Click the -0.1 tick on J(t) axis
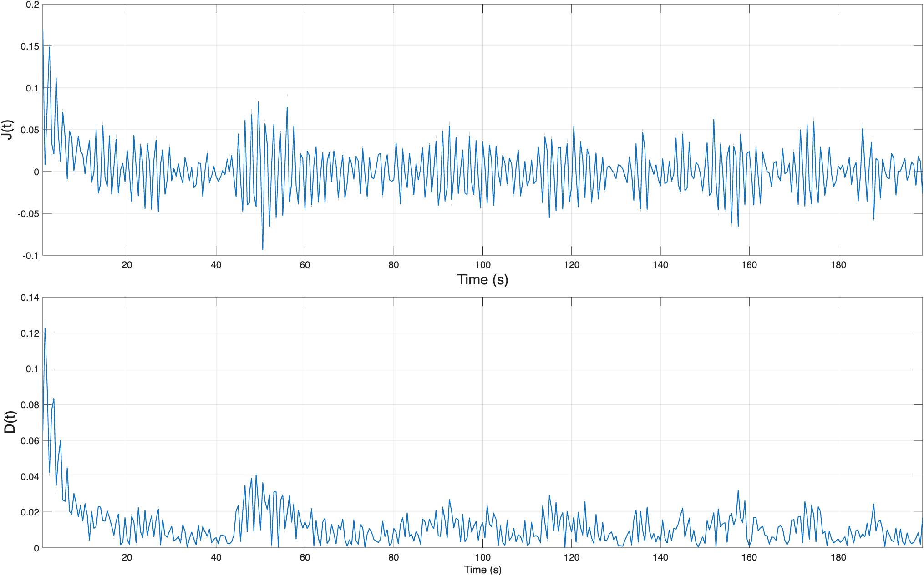 30,256
